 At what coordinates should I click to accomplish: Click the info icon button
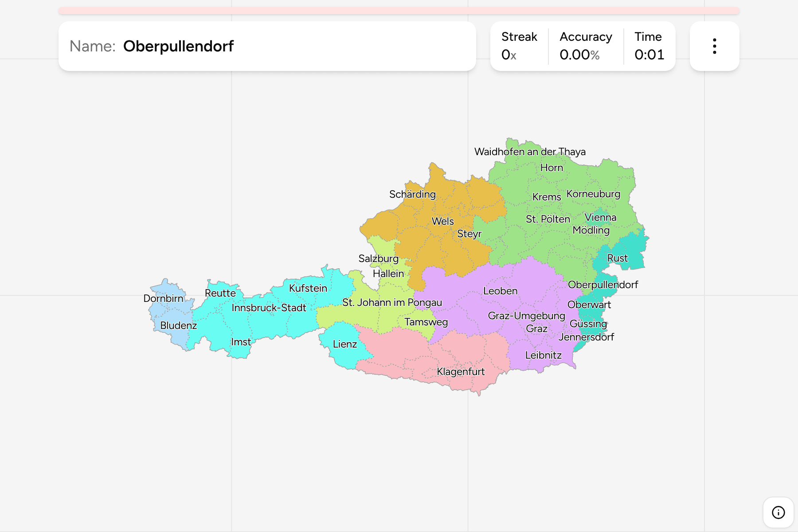coord(778,512)
